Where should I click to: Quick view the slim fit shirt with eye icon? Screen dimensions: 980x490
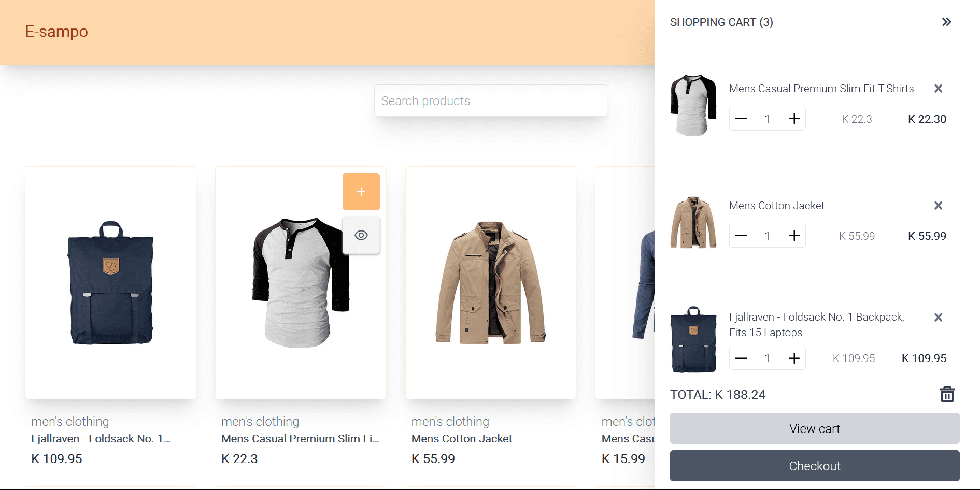coord(361,235)
